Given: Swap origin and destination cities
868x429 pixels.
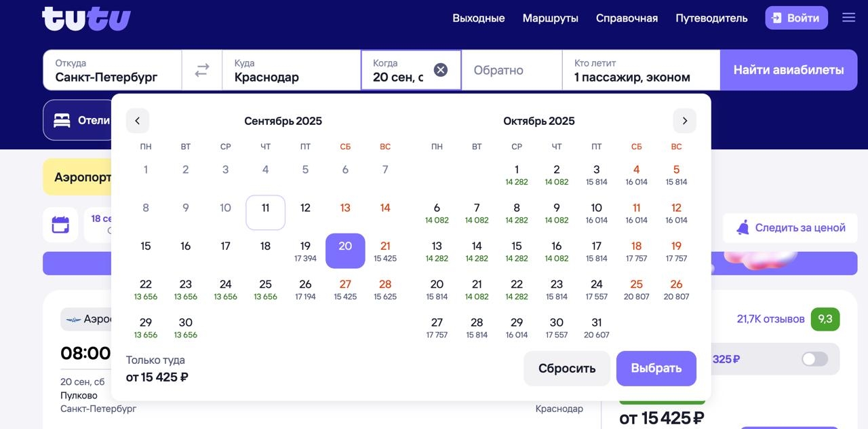Looking at the screenshot, I should coord(202,70).
